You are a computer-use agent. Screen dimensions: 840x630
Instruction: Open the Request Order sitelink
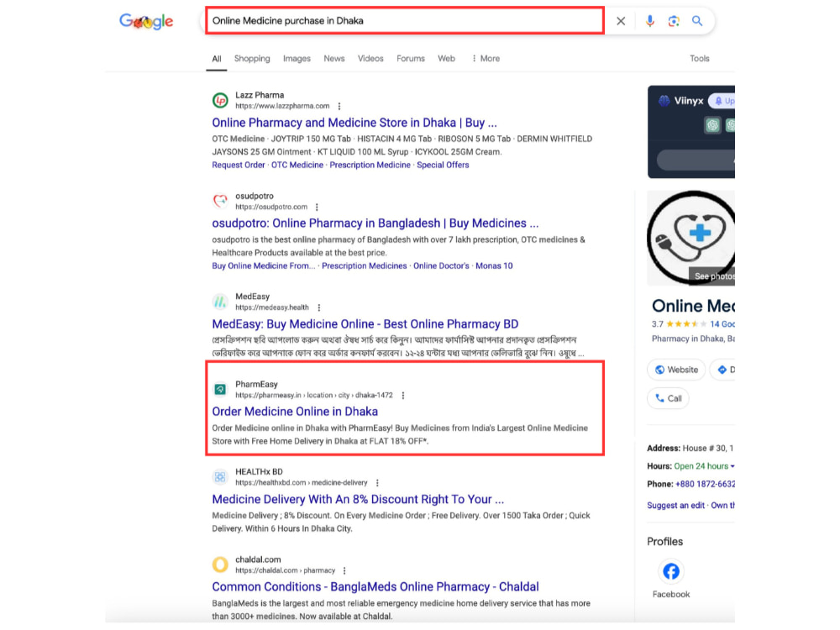(x=239, y=165)
